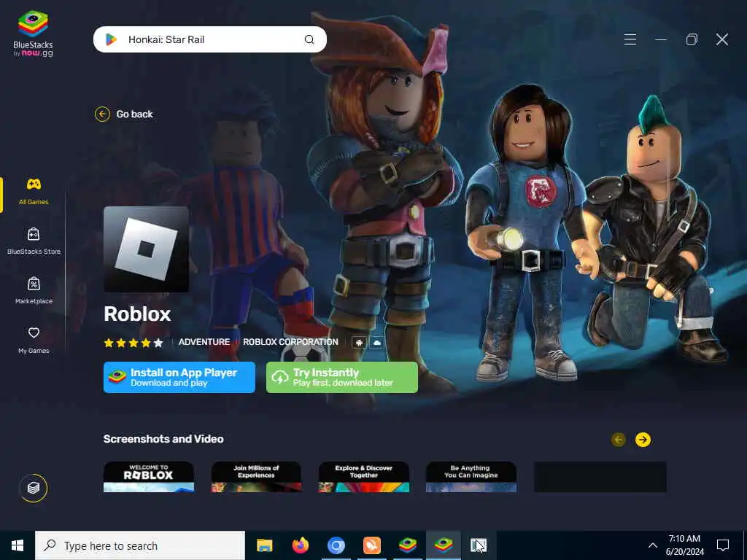Click the Android platform icon
Image resolution: width=747 pixels, height=560 pixels.
click(359, 343)
